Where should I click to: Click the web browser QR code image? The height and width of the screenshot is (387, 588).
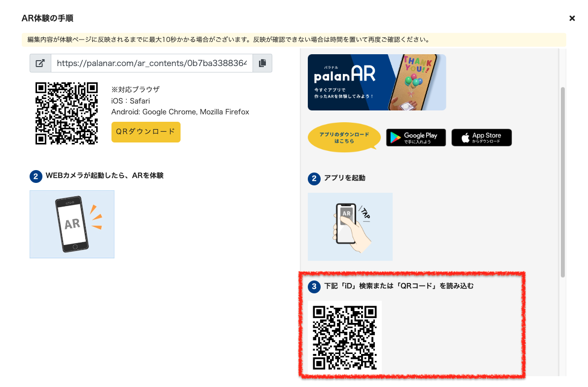[67, 113]
